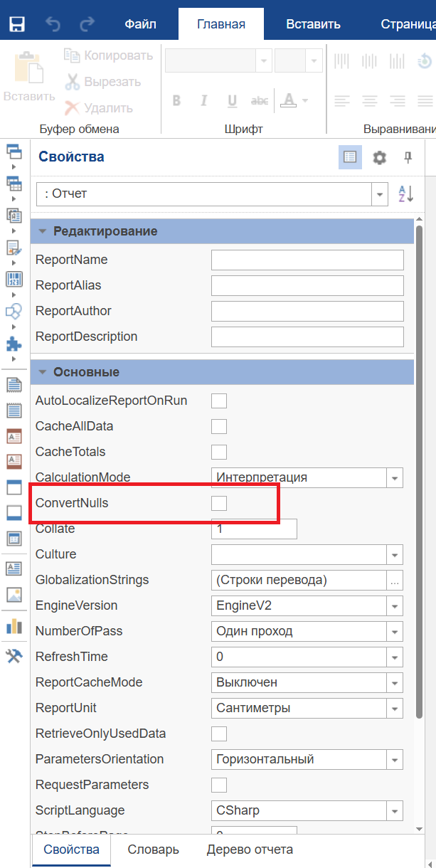This screenshot has width=436, height=868.
Task: Toggle the AutoLocalizeReportOnRun checkbox
Action: (219, 401)
